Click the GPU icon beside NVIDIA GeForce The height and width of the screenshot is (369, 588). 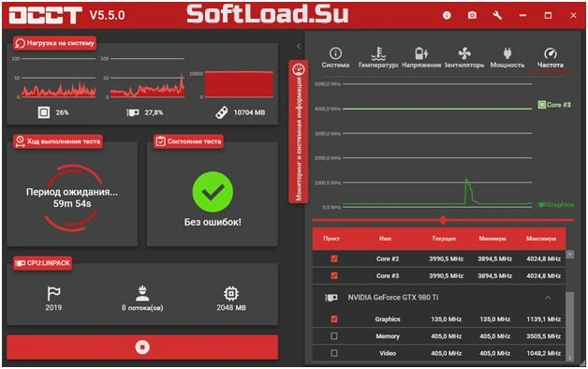331,298
